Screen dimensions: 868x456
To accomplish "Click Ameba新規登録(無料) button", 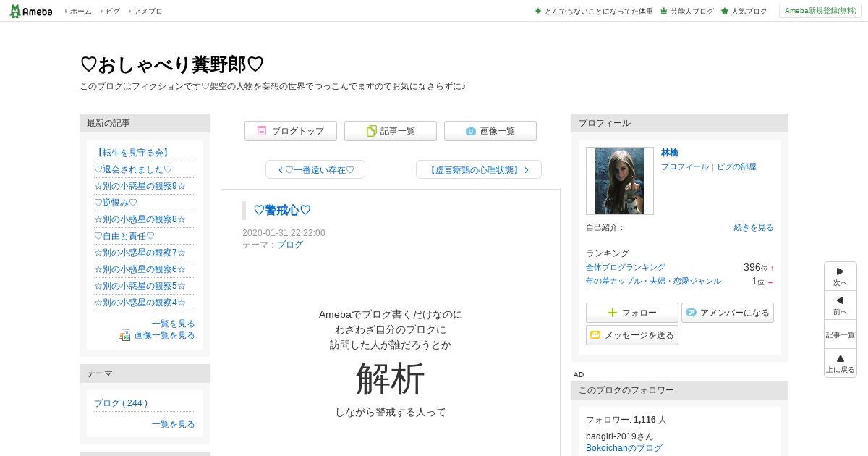I will [820, 11].
